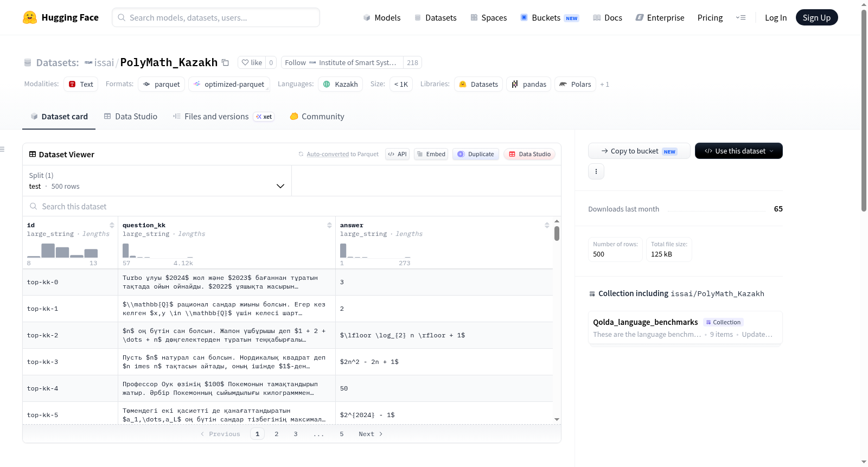The image size is (868, 467).
Task: Click the Sign Up button
Action: click(817, 17)
